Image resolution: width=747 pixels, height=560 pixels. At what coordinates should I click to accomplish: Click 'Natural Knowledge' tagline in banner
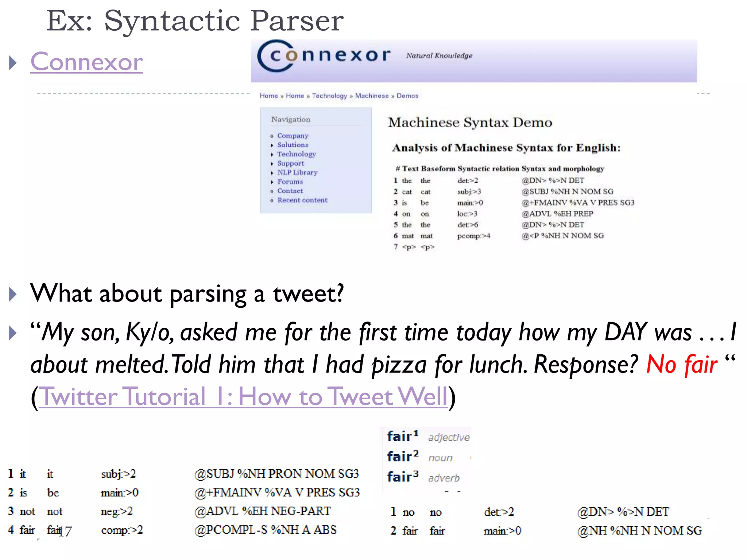click(x=439, y=56)
